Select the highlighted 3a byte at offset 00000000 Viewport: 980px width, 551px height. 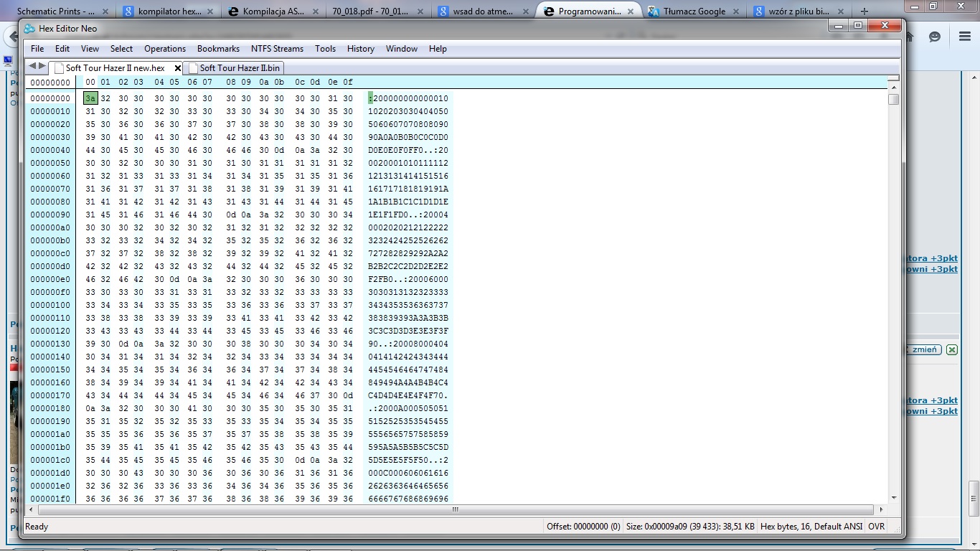[90, 98]
